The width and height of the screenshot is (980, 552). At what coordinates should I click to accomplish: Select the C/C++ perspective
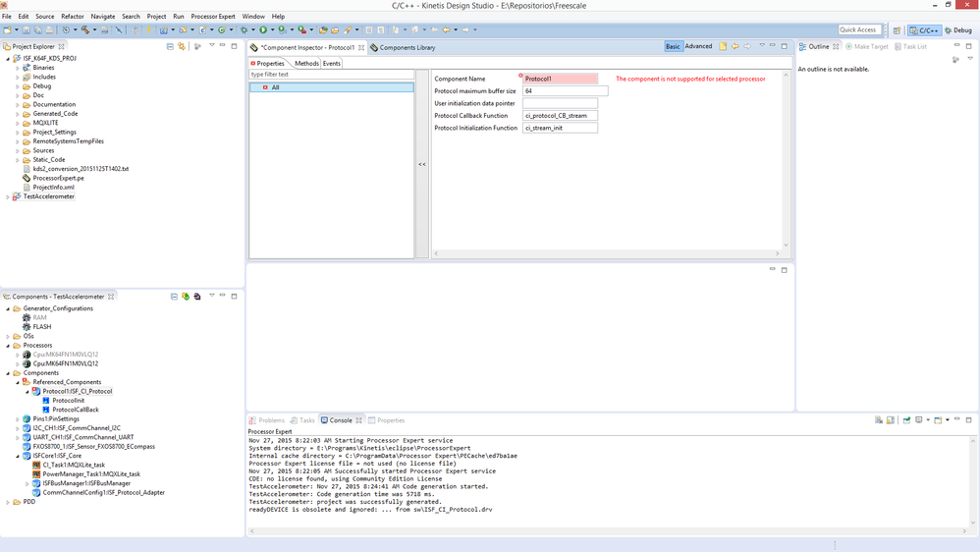click(x=924, y=30)
